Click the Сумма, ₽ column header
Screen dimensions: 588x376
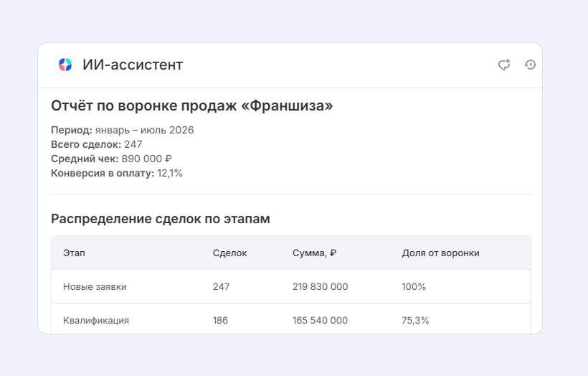[314, 253]
